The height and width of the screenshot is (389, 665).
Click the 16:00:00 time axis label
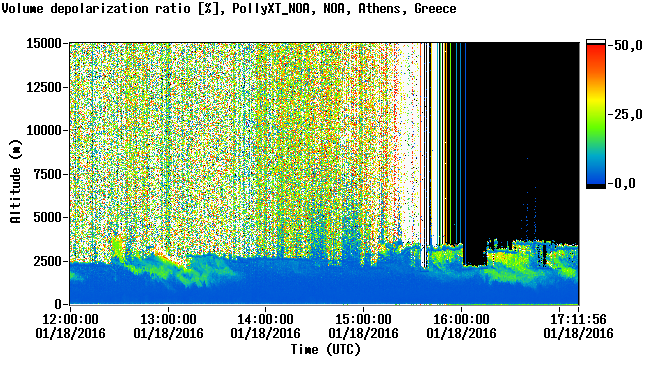click(x=461, y=319)
